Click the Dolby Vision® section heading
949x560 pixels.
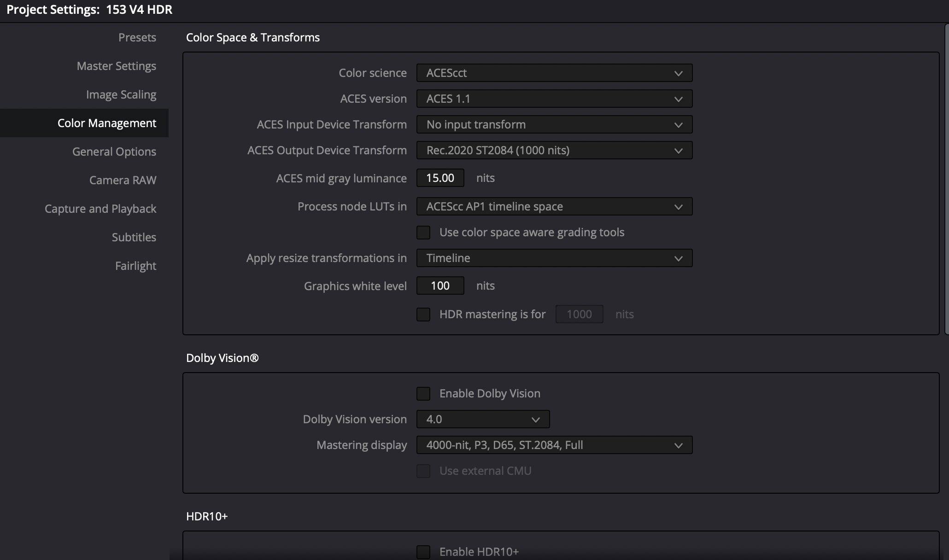click(x=223, y=358)
